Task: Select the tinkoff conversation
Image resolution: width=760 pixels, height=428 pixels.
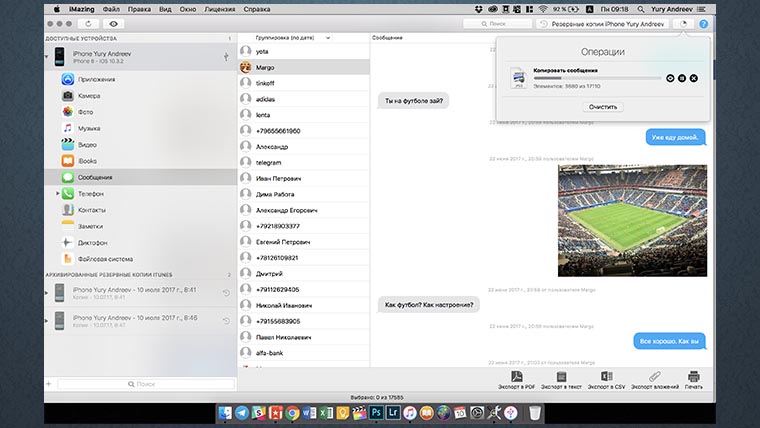Action: pyautogui.click(x=304, y=83)
